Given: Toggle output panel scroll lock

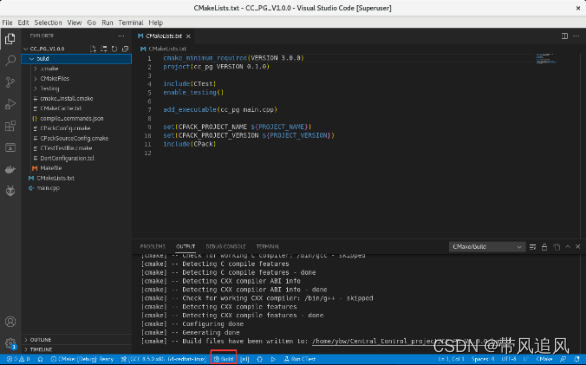Looking at the screenshot, I should click(x=545, y=247).
